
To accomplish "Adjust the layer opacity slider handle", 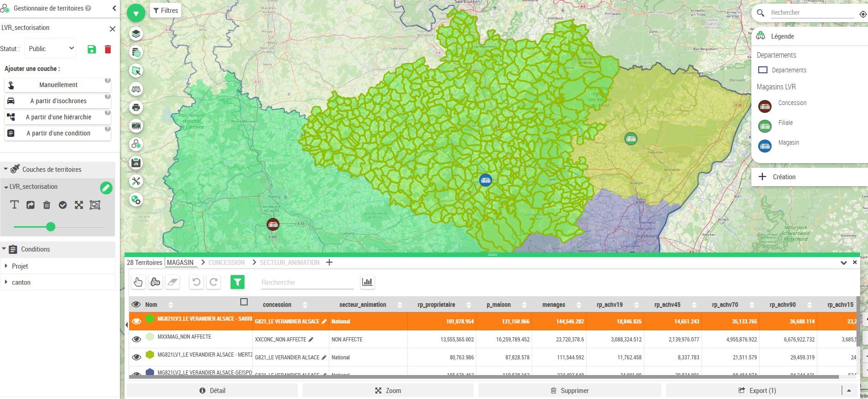I will 51,227.
